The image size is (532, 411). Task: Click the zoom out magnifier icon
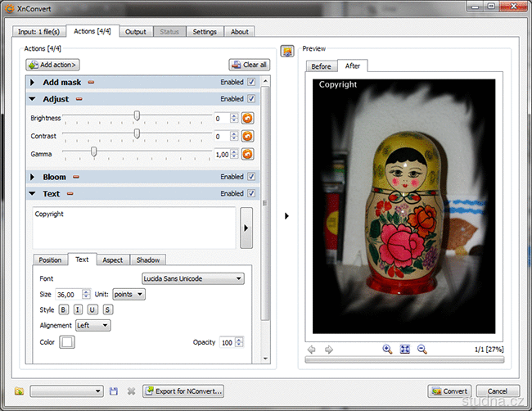[x=422, y=350]
